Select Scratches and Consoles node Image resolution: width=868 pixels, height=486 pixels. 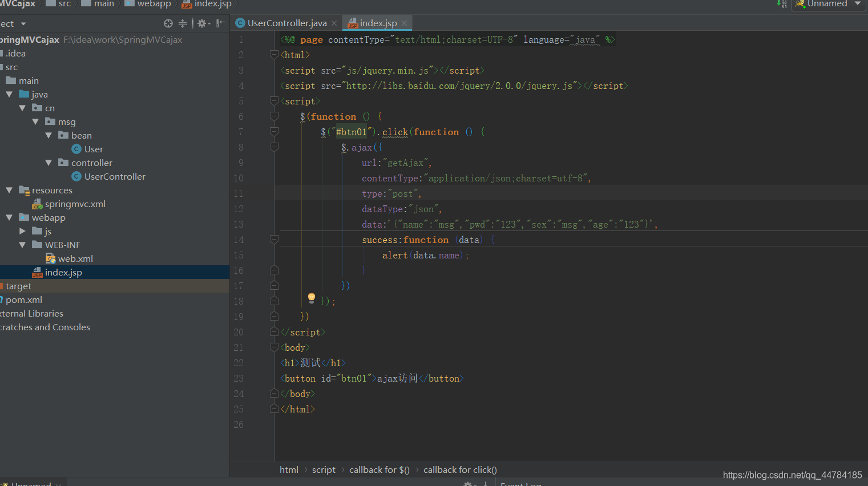coord(45,327)
